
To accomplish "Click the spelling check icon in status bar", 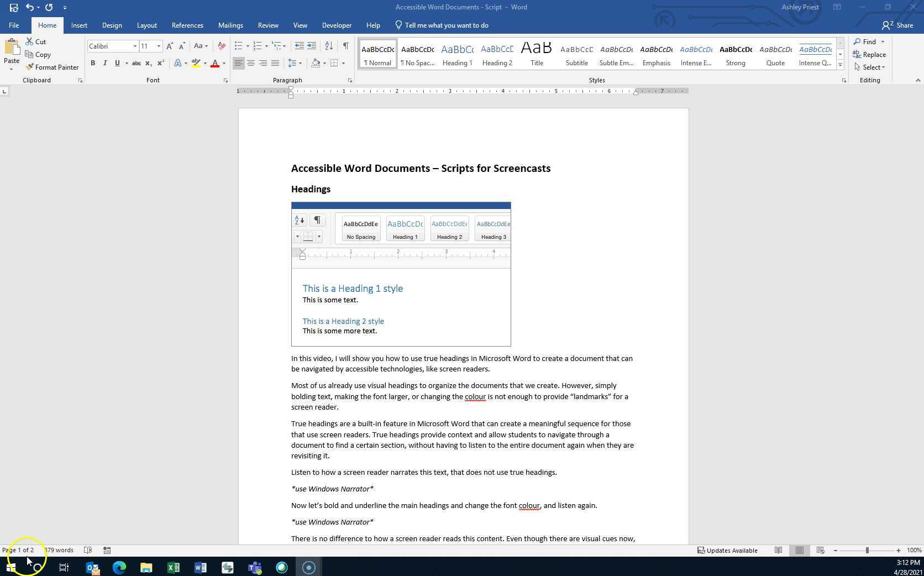I will 88,550.
